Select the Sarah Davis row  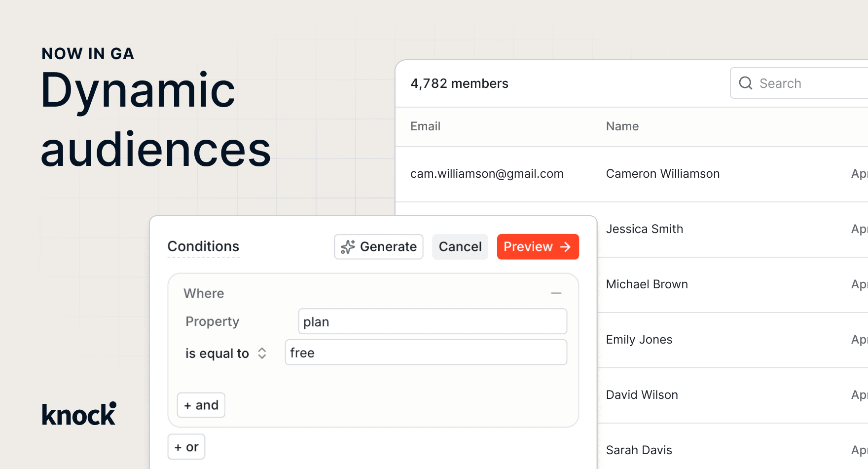tap(733, 447)
